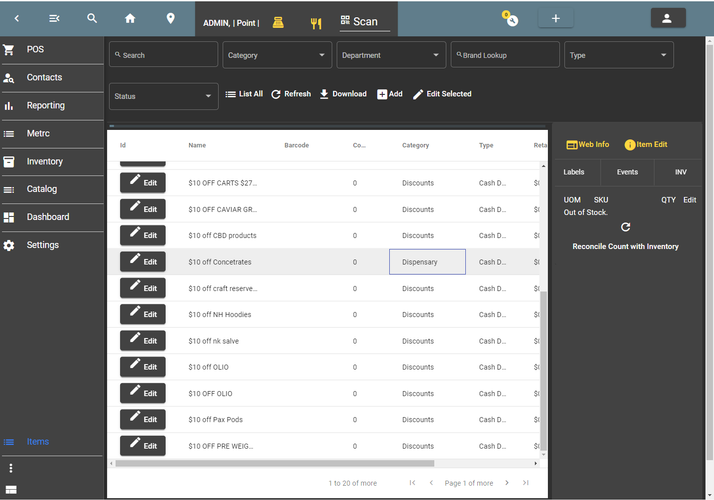Image resolution: width=714 pixels, height=500 pixels.
Task: Select $10 off NH Hoodies name cell
Action: [x=219, y=315]
